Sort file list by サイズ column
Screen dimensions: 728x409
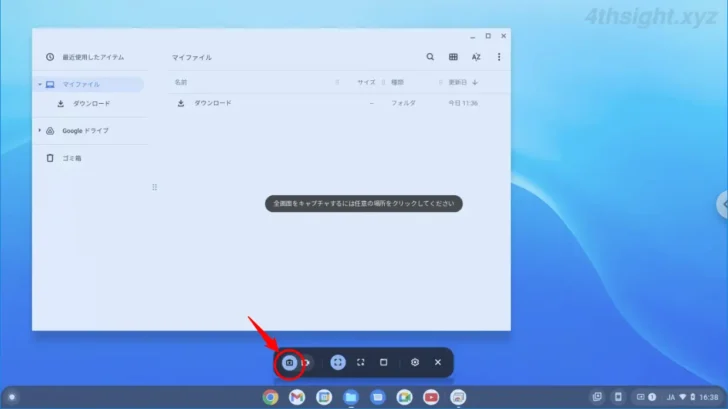366,82
